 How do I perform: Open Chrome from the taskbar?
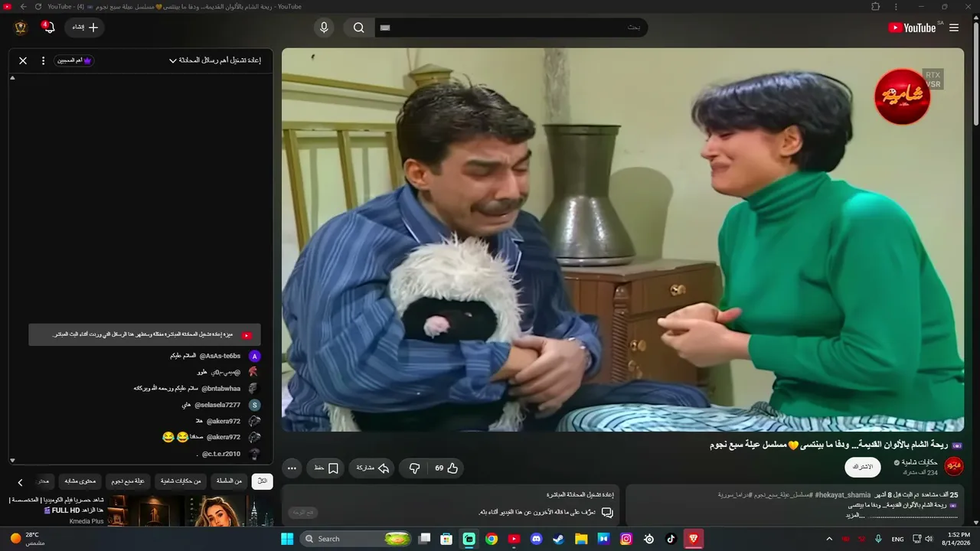(x=492, y=539)
